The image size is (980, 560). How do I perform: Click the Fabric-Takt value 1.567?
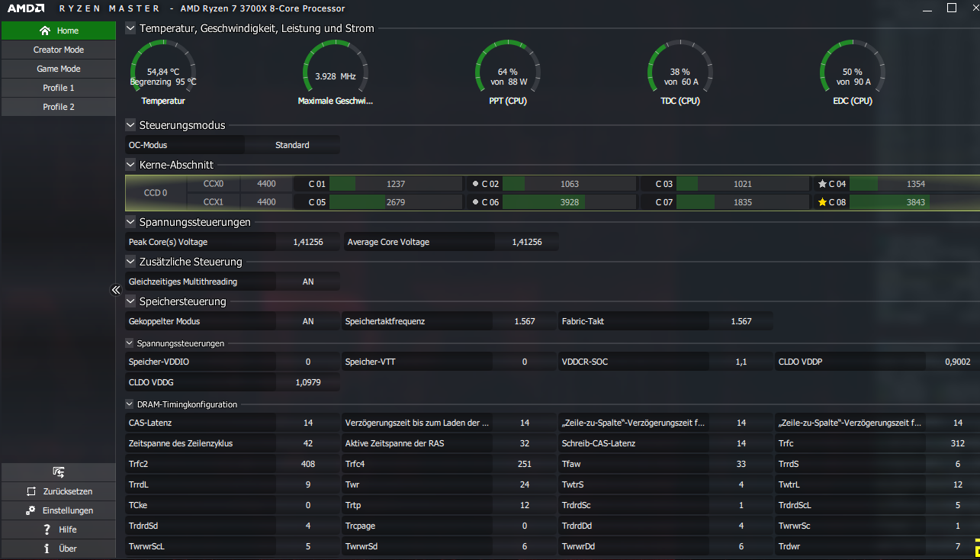coord(741,321)
